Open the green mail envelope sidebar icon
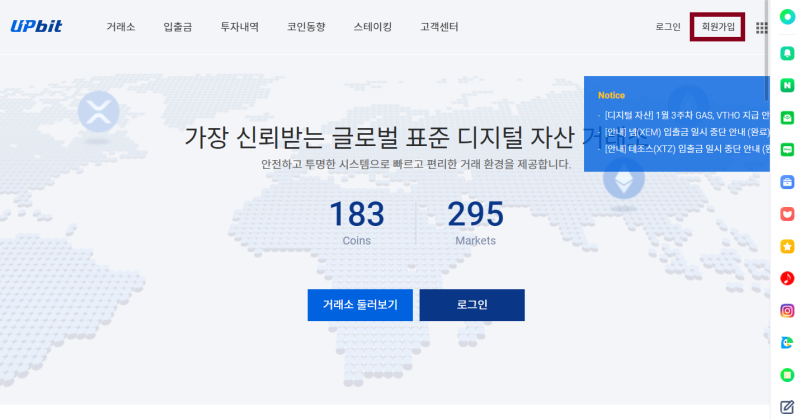800x419 pixels. click(787, 117)
